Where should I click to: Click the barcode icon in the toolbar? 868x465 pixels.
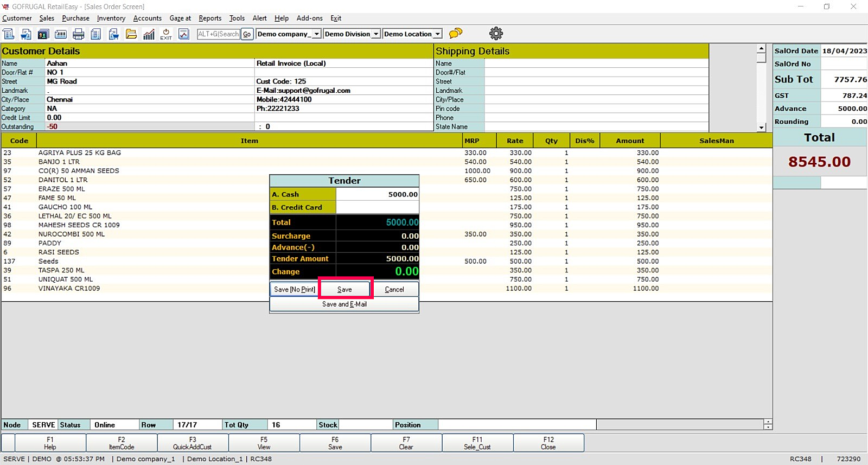(61, 34)
